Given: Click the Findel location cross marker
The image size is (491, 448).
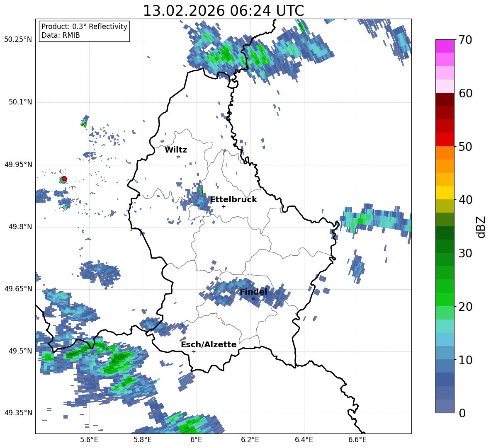Looking at the screenshot, I should 253,299.
